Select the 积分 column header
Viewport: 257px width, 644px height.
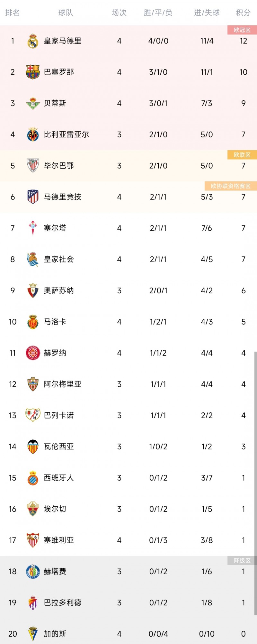click(243, 13)
